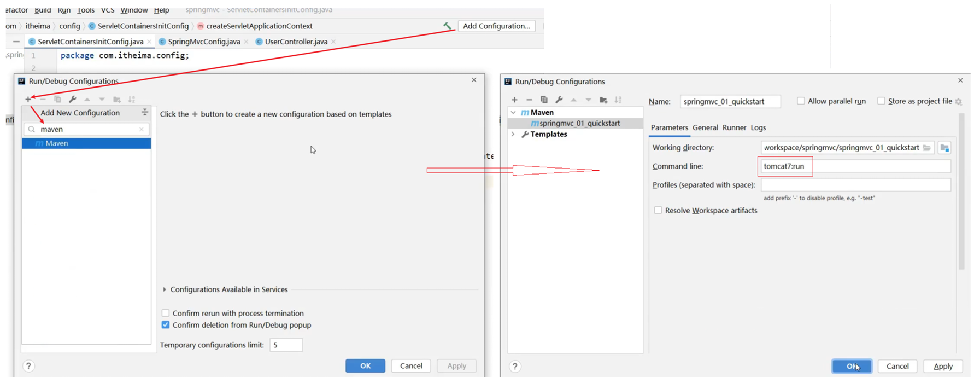Open the Build menu

(x=43, y=10)
